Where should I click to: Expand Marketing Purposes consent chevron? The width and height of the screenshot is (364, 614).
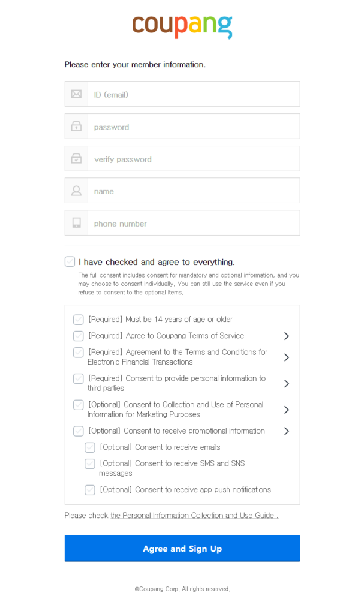(287, 410)
